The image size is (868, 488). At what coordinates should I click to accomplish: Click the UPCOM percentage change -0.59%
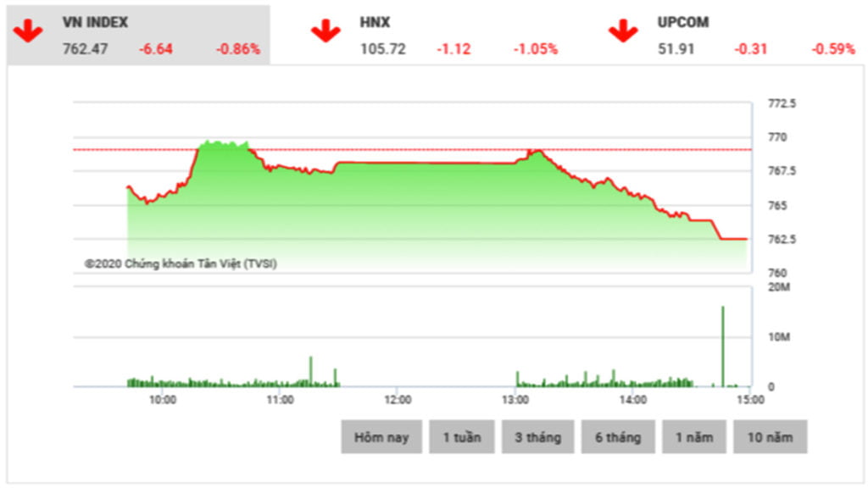[x=832, y=49]
